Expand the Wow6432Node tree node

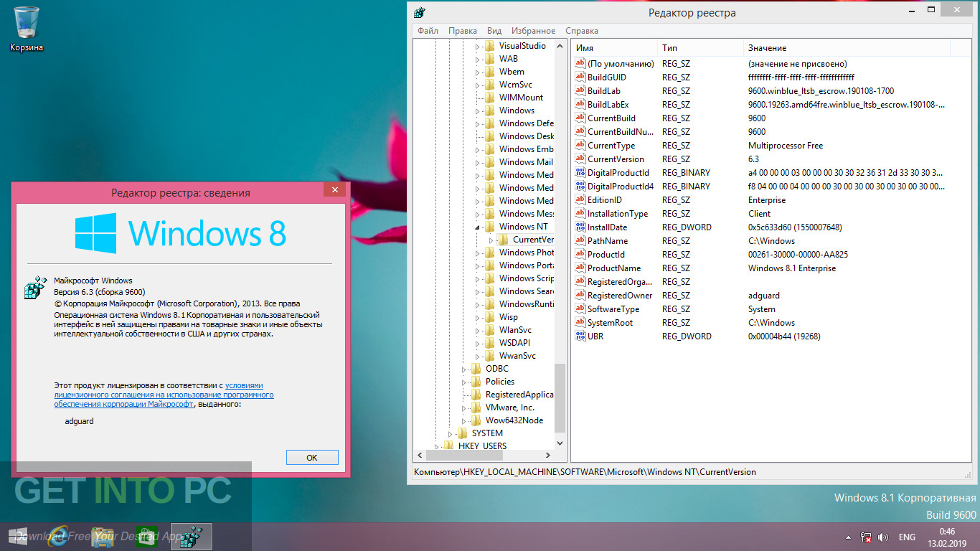point(463,420)
